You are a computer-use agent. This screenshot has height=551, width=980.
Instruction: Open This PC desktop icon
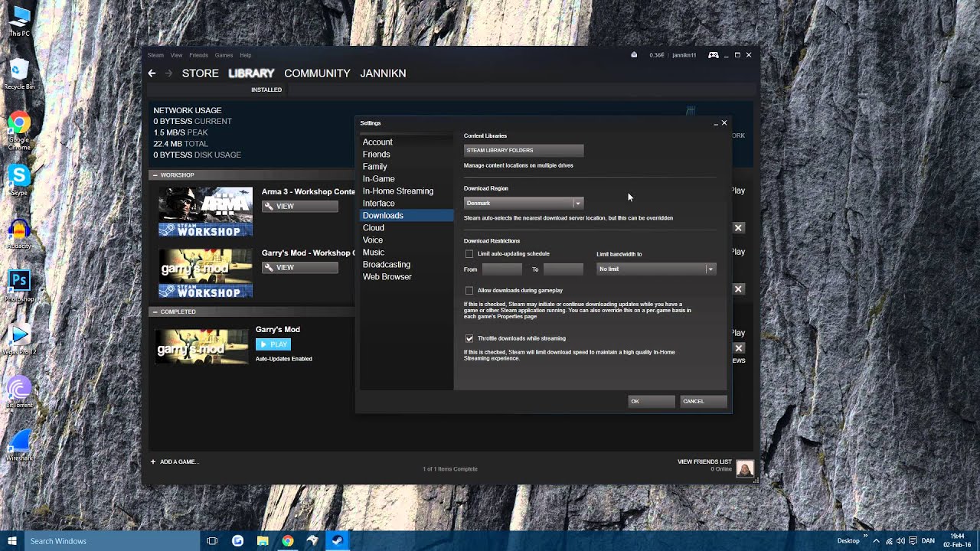tap(19, 21)
